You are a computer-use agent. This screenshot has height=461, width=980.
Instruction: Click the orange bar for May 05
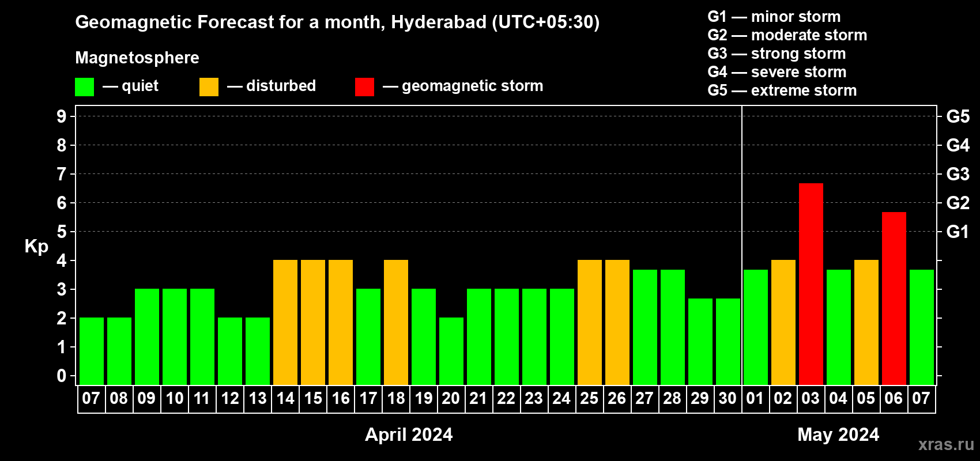pyautogui.click(x=866, y=323)
